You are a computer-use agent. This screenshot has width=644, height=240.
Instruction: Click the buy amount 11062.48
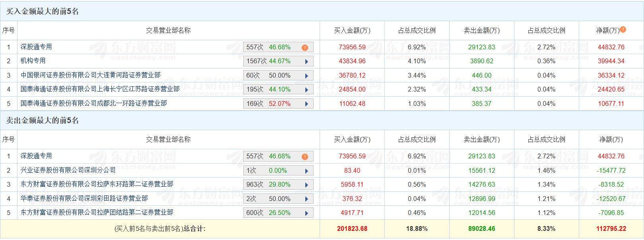(352, 103)
